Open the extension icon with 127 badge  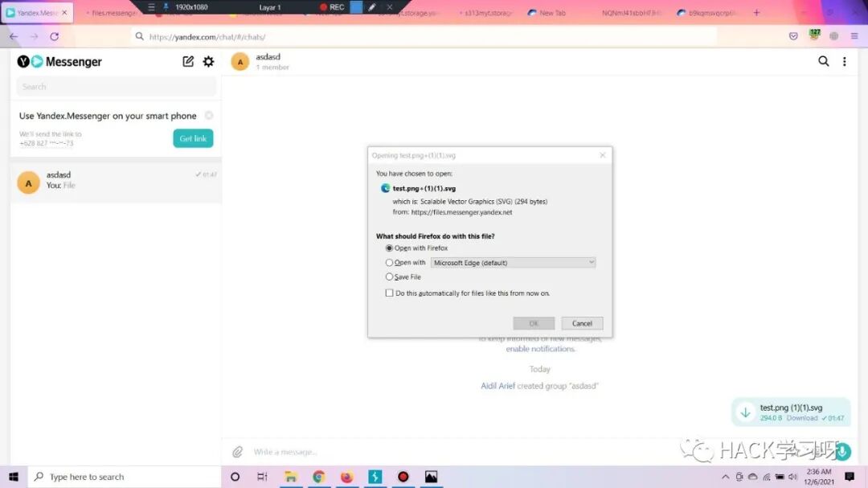pyautogui.click(x=813, y=35)
